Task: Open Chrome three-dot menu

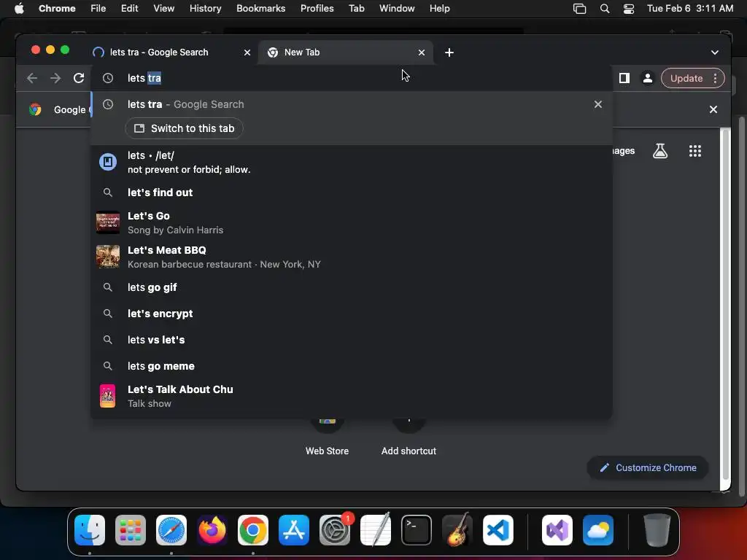Action: click(x=715, y=78)
